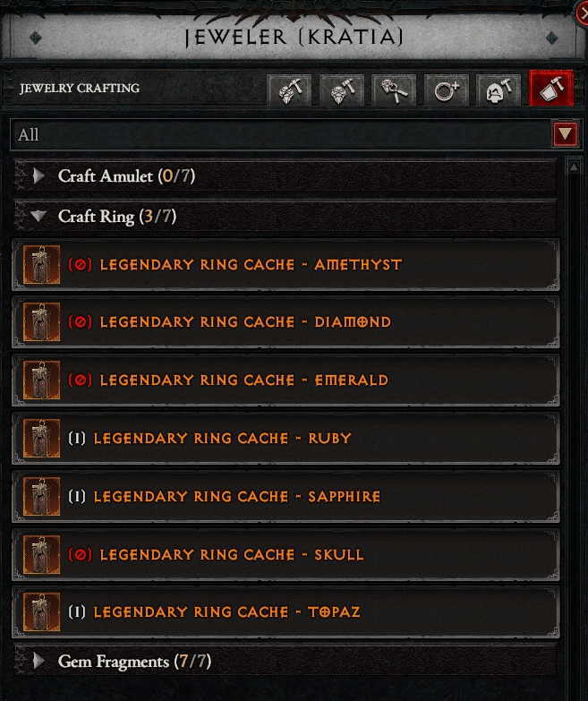Click the Amethyst ring cache item icon
The height and width of the screenshot is (701, 588).
(x=41, y=265)
